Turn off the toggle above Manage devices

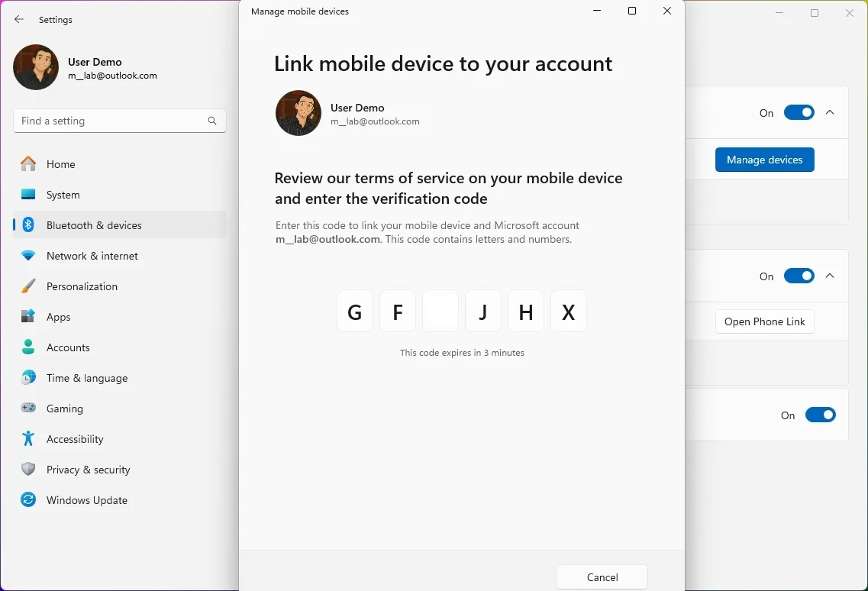pyautogui.click(x=799, y=112)
